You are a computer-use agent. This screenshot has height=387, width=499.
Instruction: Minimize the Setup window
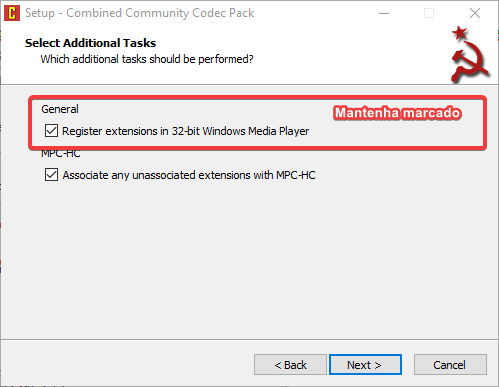[x=384, y=13]
